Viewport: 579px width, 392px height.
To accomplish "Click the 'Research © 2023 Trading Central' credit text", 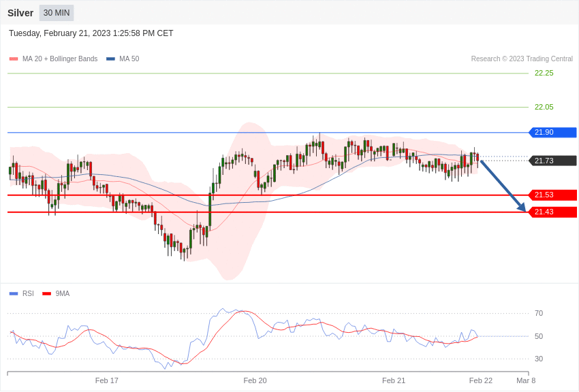I will pos(522,59).
